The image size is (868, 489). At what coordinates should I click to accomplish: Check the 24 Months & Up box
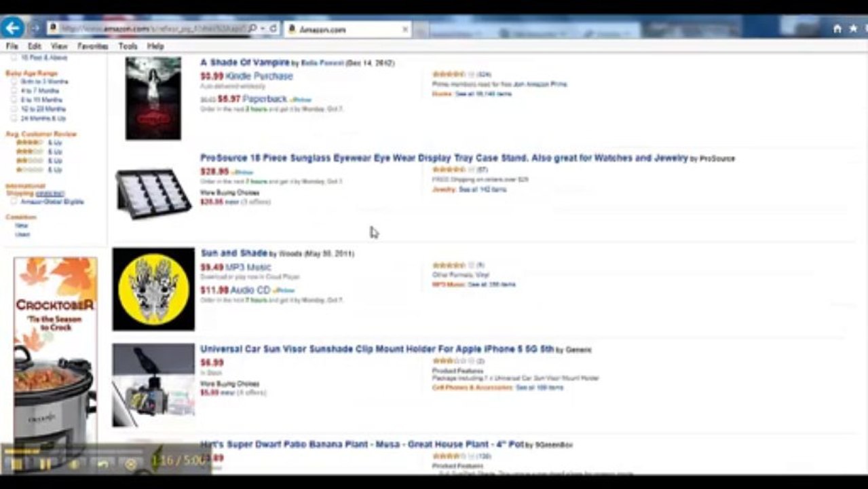[x=14, y=118]
